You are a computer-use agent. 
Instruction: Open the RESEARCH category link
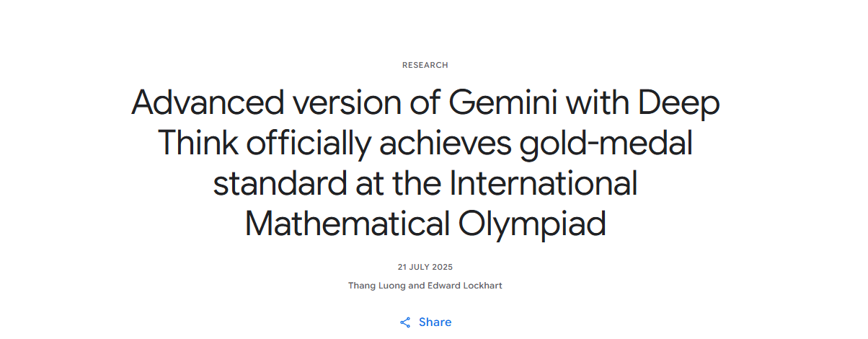tap(425, 65)
